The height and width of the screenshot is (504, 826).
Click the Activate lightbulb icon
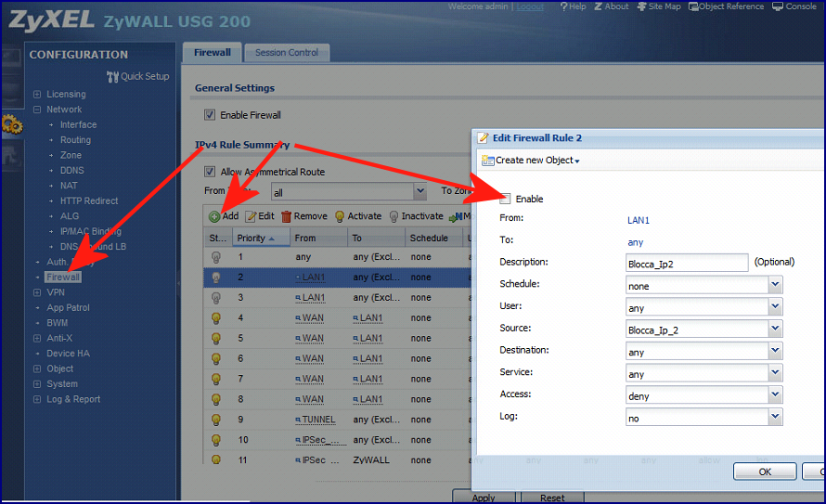[x=340, y=216]
